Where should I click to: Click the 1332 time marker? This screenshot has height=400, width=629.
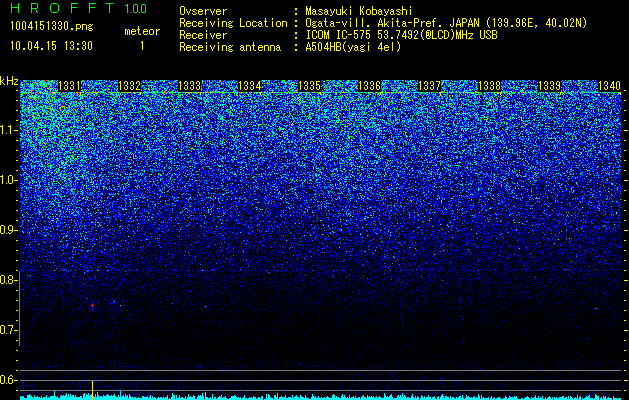point(130,86)
